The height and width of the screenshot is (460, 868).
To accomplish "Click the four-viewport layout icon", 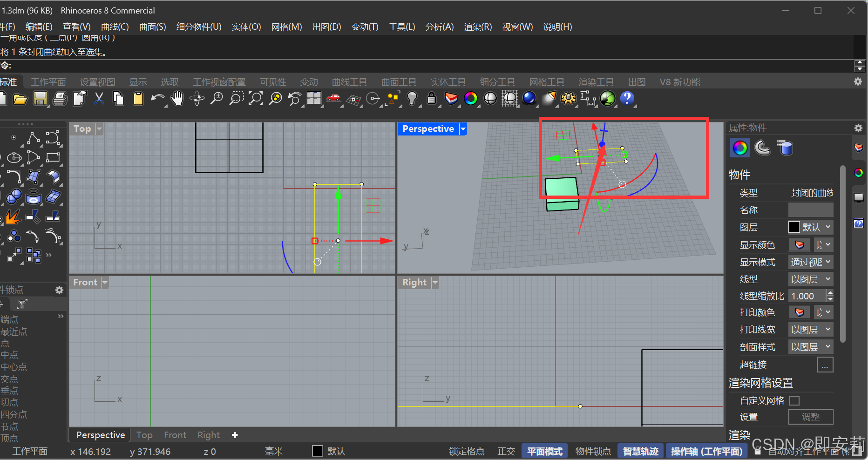I will pos(314,99).
